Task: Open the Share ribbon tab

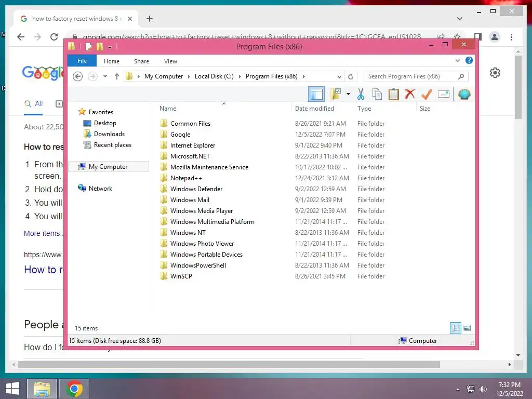Action: point(141,61)
